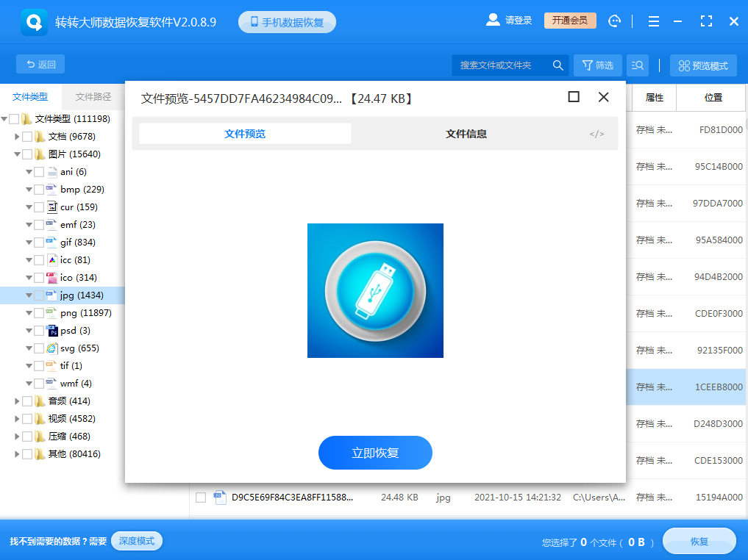Click the search magnifier icon
Image resolution: width=748 pixels, height=560 pixels.
coord(558,65)
